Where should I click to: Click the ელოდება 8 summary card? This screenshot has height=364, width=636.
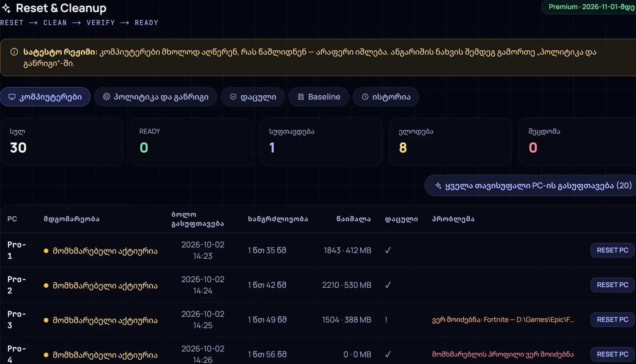[x=450, y=141]
